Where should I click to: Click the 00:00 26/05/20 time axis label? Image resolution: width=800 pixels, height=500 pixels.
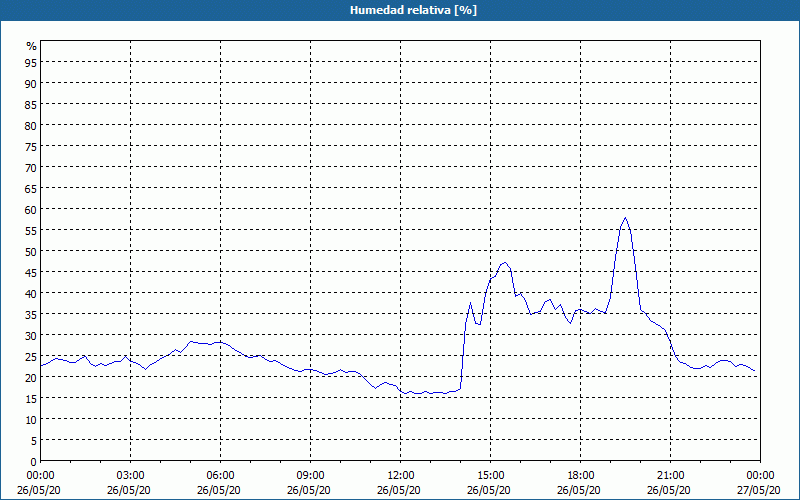pos(39,483)
